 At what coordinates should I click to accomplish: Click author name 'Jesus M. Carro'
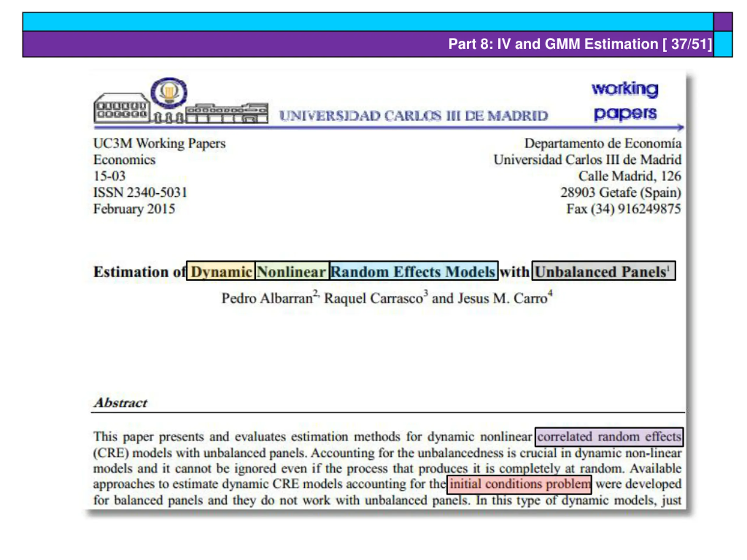[502, 298]
